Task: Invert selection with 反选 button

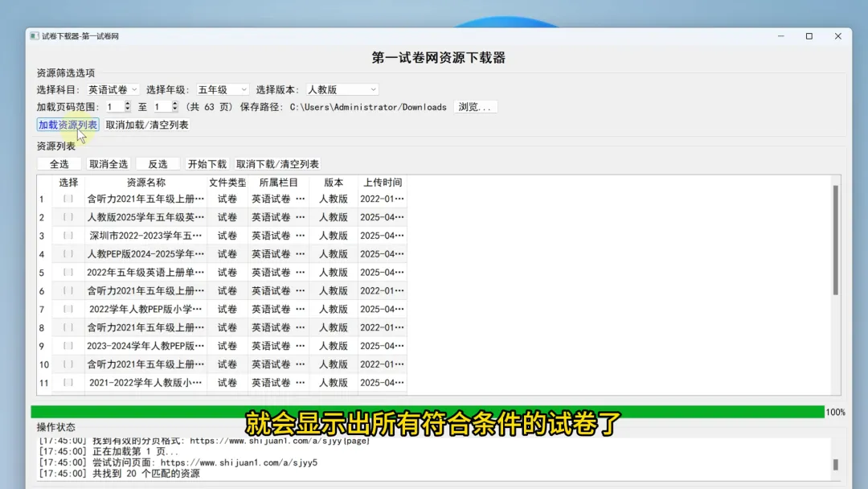Action: (x=158, y=164)
